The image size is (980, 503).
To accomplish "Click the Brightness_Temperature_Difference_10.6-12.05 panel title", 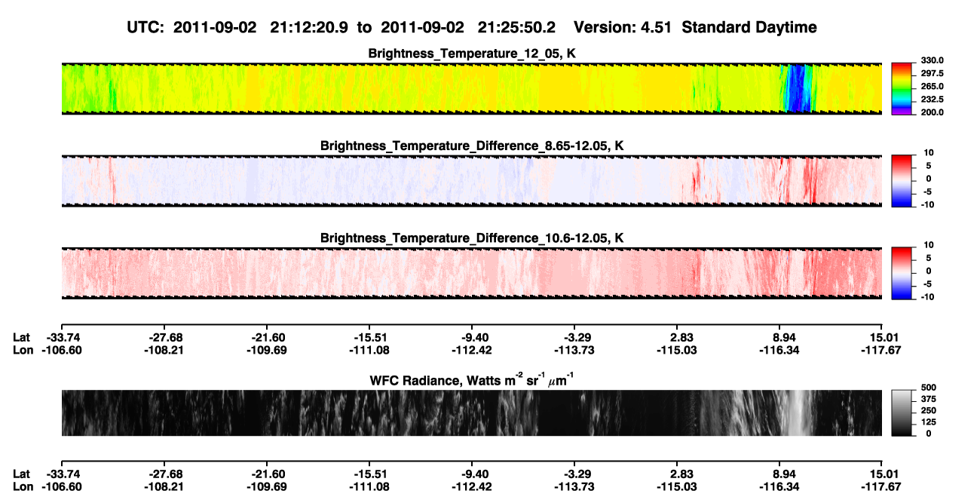I will (x=471, y=238).
